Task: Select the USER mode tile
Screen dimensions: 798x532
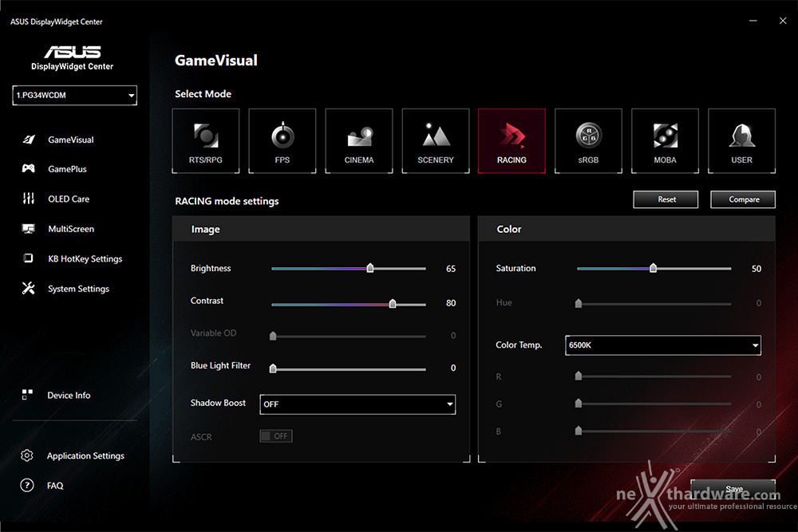Action: coord(741,141)
